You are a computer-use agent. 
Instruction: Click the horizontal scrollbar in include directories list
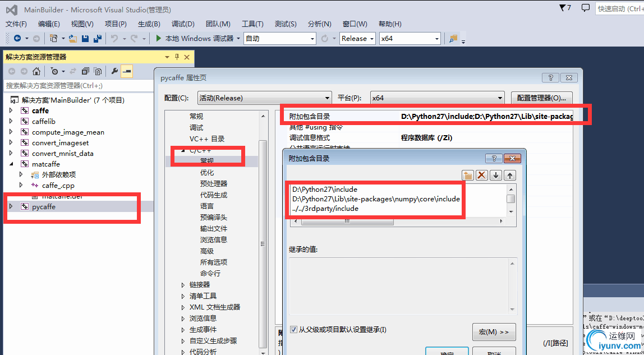tap(347, 221)
